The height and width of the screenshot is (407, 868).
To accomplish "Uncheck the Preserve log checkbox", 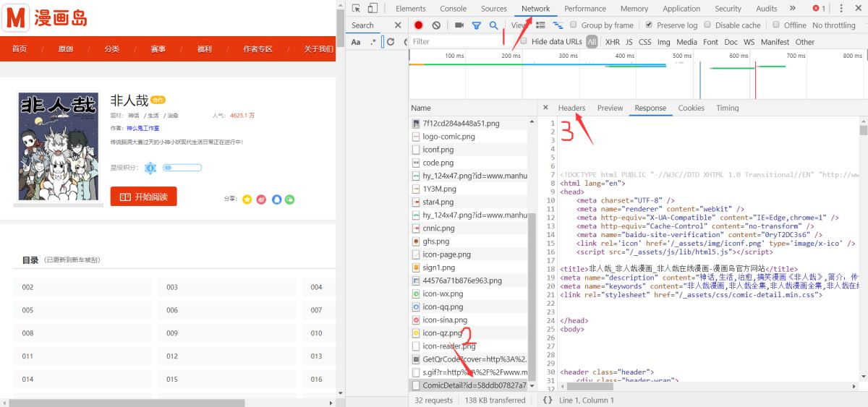I will 649,25.
